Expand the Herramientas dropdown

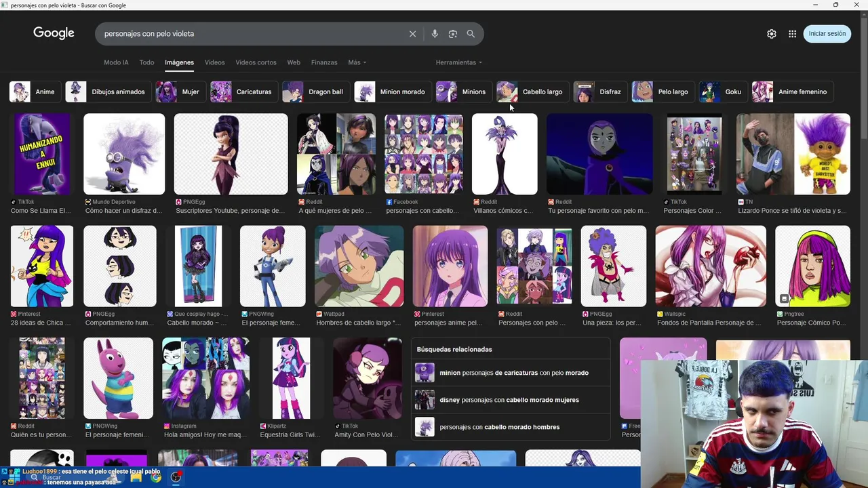(x=459, y=62)
